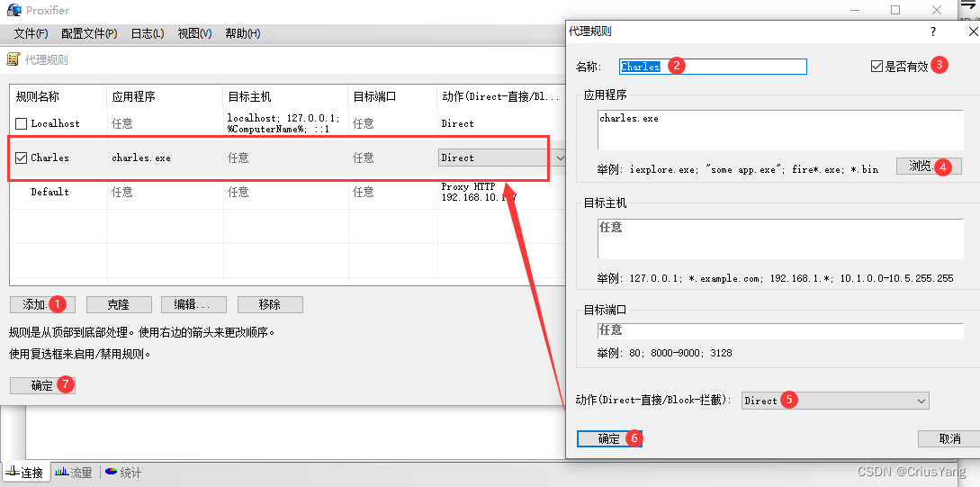Click the 目标端口 input field
980x487 pixels.
(x=780, y=330)
